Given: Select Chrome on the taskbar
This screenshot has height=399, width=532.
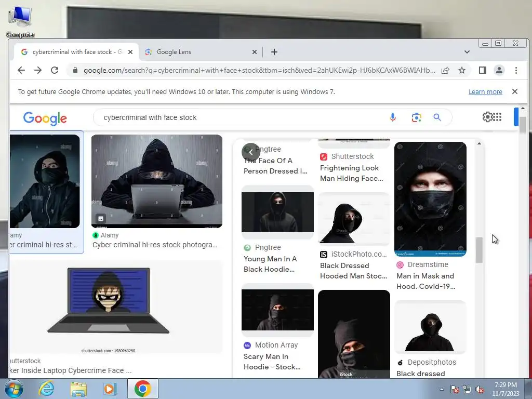Looking at the screenshot, I should tap(142, 389).
